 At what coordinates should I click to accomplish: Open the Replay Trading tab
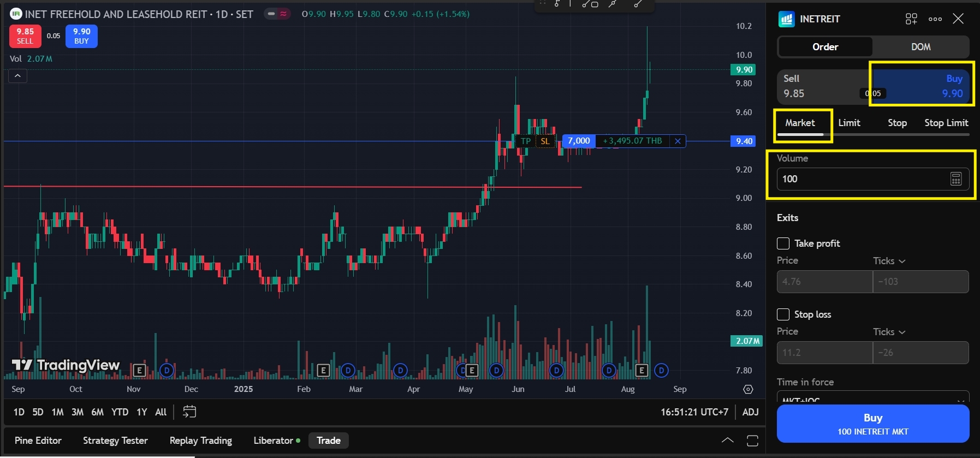tap(200, 441)
